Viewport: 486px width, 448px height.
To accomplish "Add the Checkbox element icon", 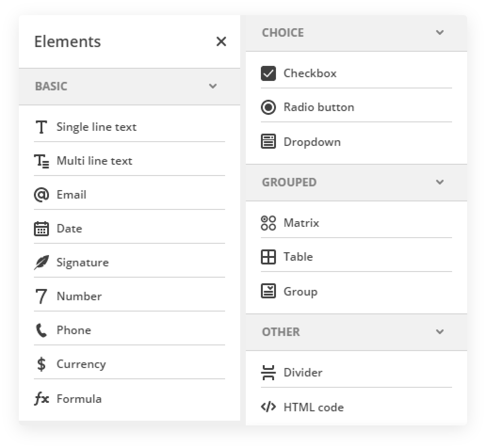I will point(268,73).
